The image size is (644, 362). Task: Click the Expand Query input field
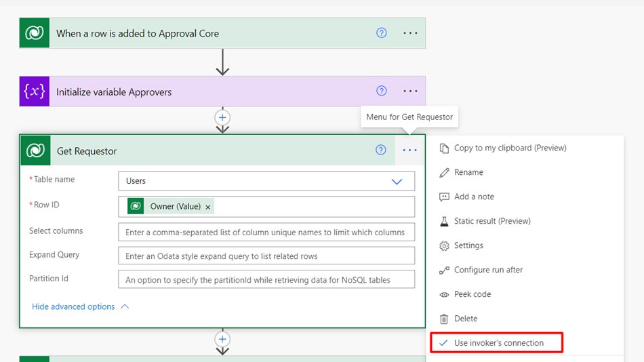[x=266, y=256]
